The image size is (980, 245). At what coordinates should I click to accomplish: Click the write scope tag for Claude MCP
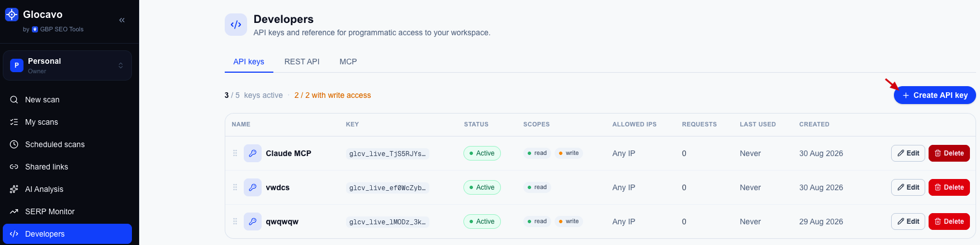pos(569,153)
